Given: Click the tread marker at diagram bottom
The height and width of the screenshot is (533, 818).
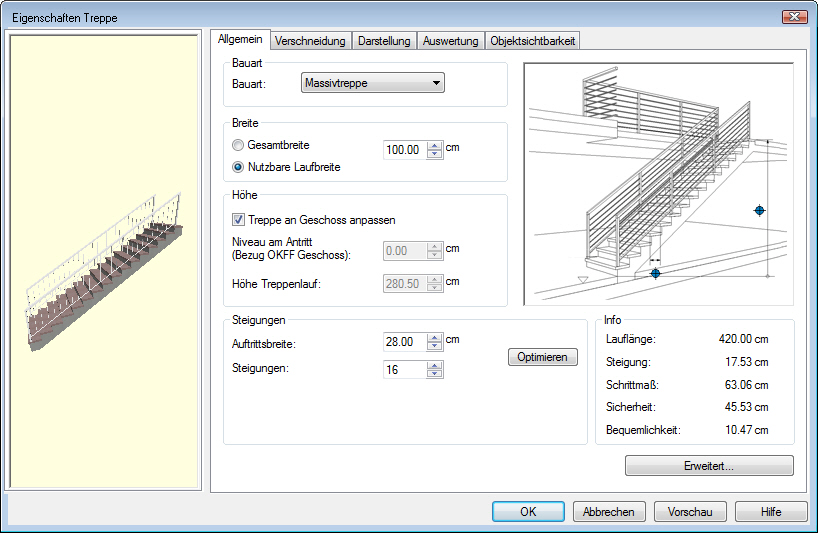Looking at the screenshot, I should click(x=656, y=273).
